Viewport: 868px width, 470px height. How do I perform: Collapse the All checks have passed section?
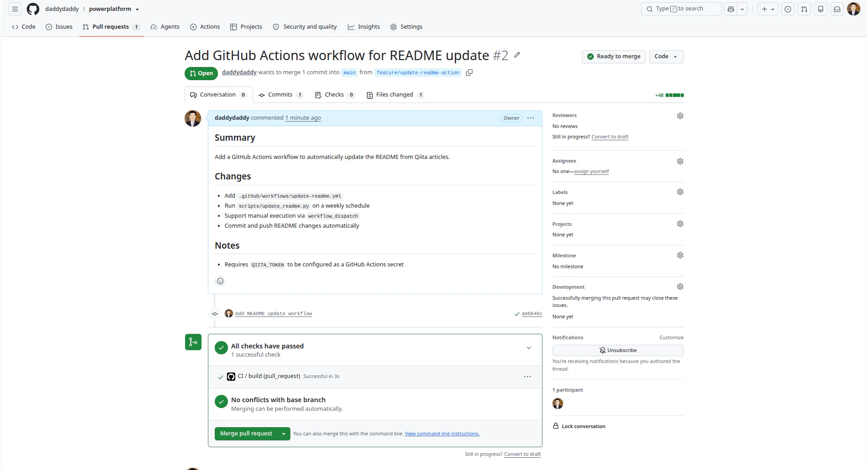tap(529, 348)
